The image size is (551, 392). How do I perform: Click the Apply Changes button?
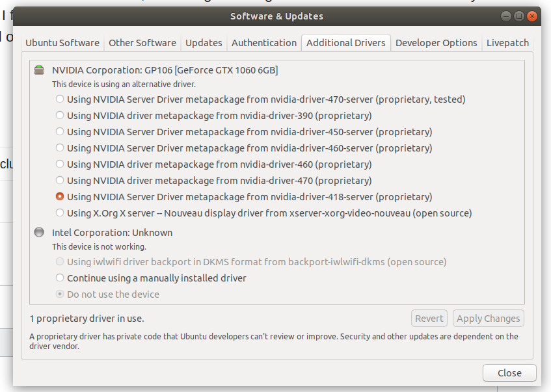click(x=488, y=319)
